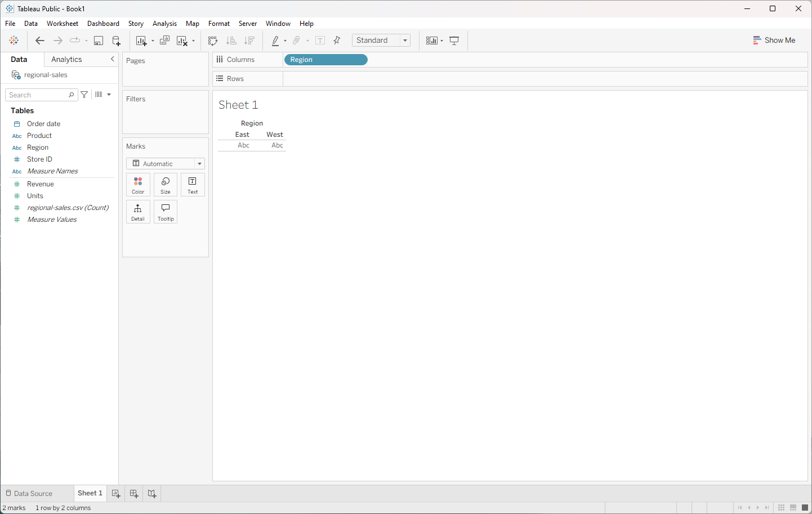Open the Format menu
Screen dimensions: 812x514
tap(219, 24)
